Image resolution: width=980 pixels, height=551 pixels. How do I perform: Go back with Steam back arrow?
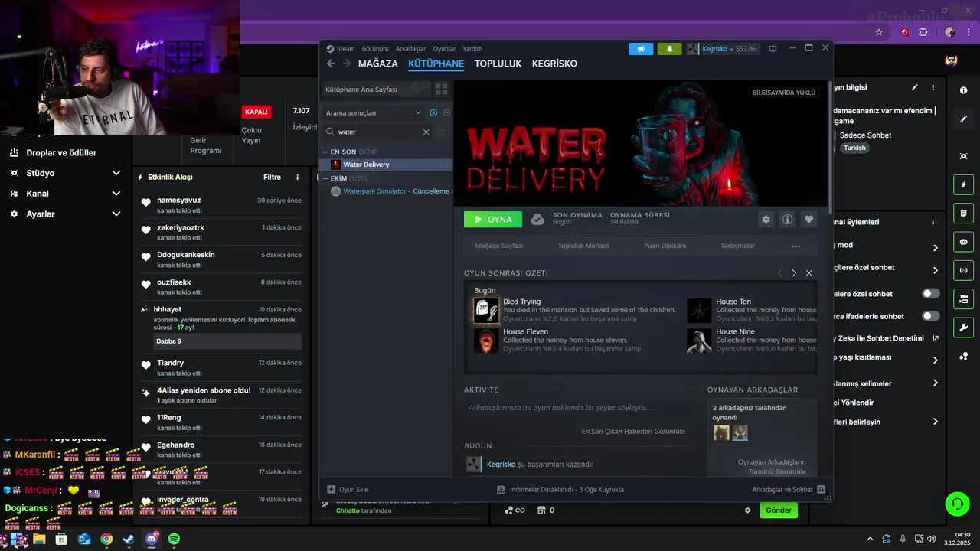pyautogui.click(x=331, y=64)
